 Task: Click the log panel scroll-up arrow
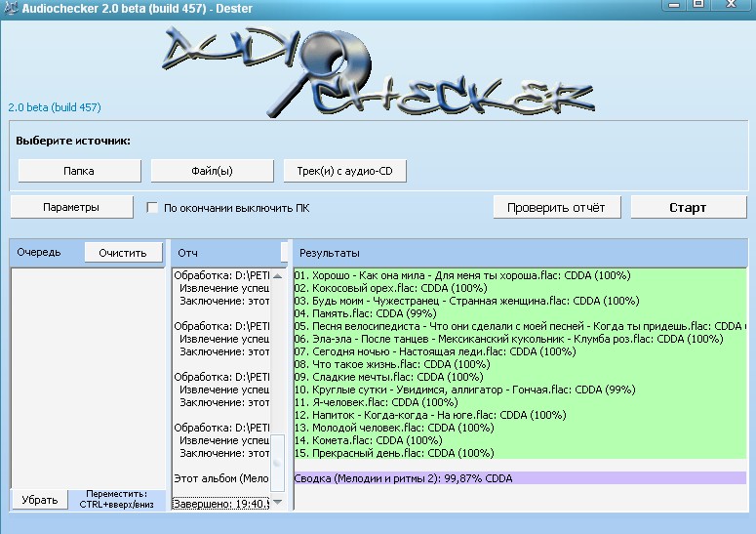(x=277, y=276)
